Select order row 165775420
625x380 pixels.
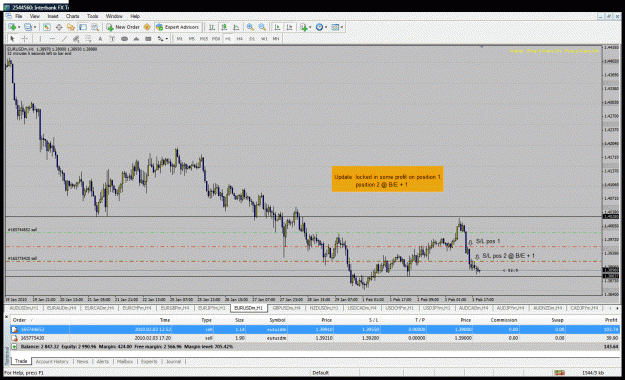pos(315,338)
